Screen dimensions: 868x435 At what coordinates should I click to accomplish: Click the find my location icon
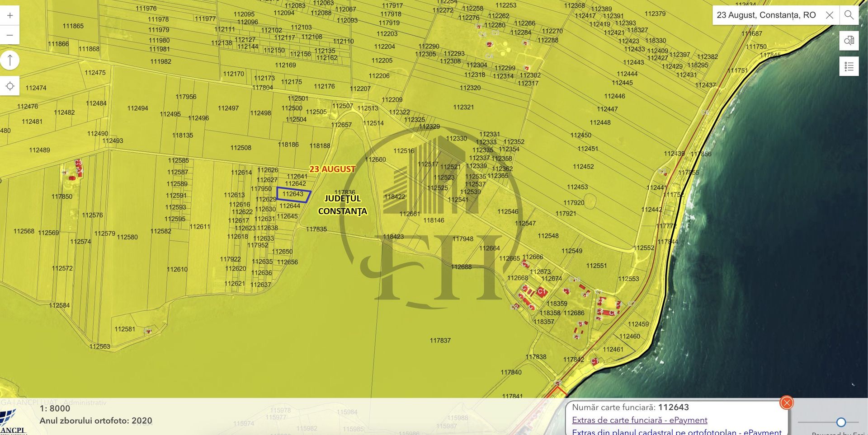10,86
